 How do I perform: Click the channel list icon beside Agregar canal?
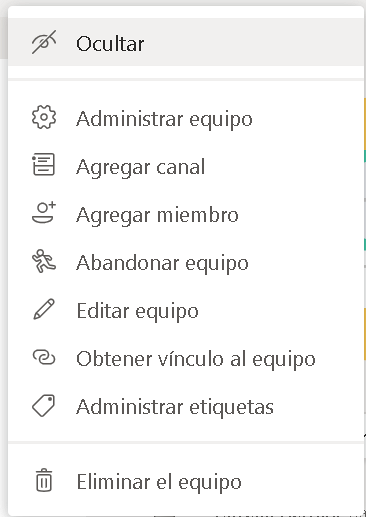pos(44,164)
